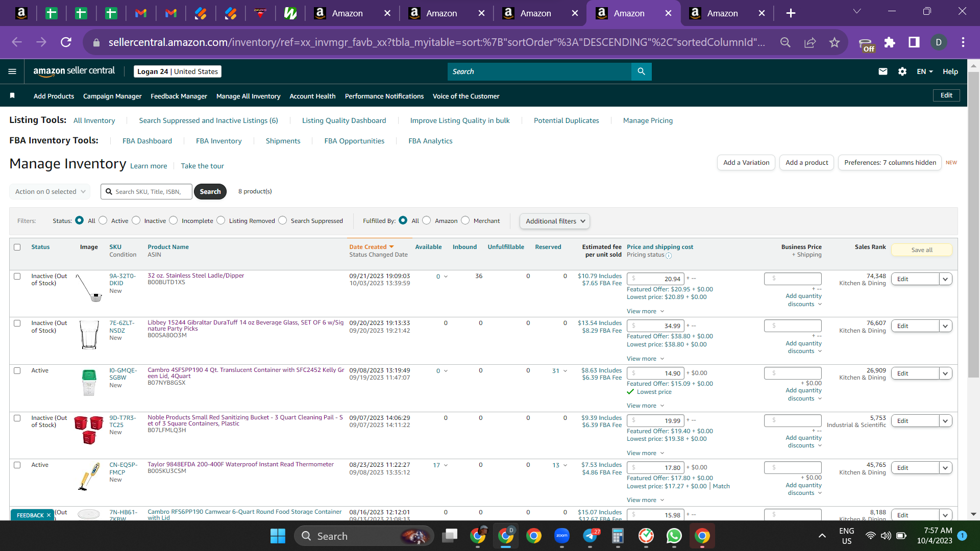Select the Search Suppressed radio button

click(x=282, y=220)
